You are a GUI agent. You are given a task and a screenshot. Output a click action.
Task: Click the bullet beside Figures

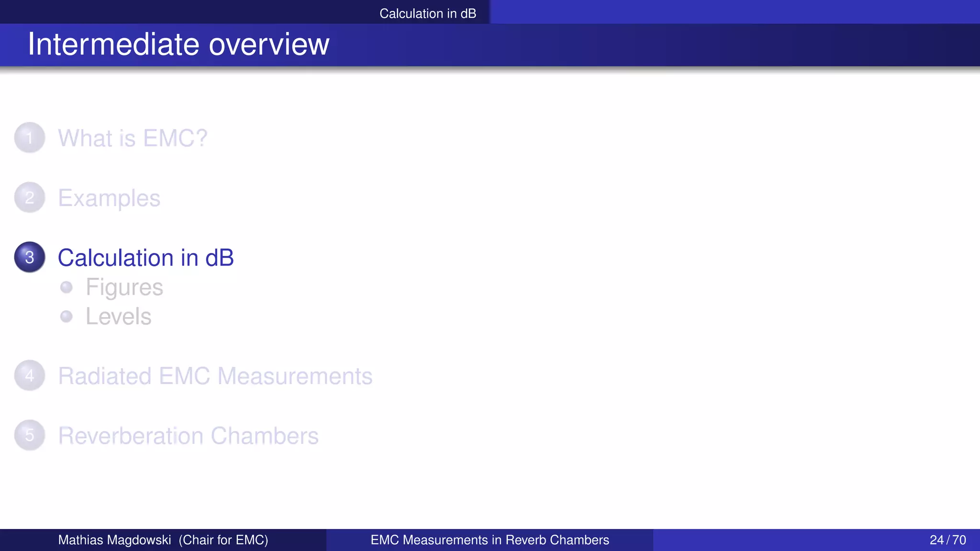pos(67,287)
